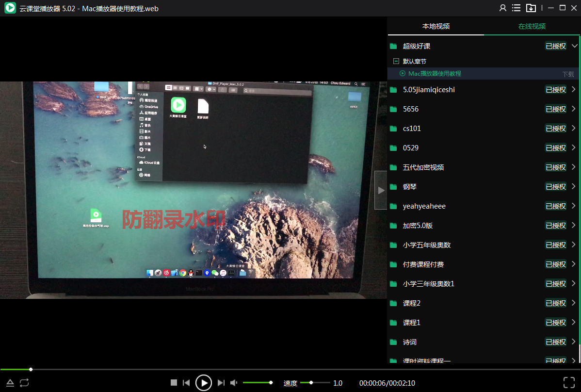This screenshot has height=392, width=581.
Task: Skip to the previous video
Action: (186, 383)
